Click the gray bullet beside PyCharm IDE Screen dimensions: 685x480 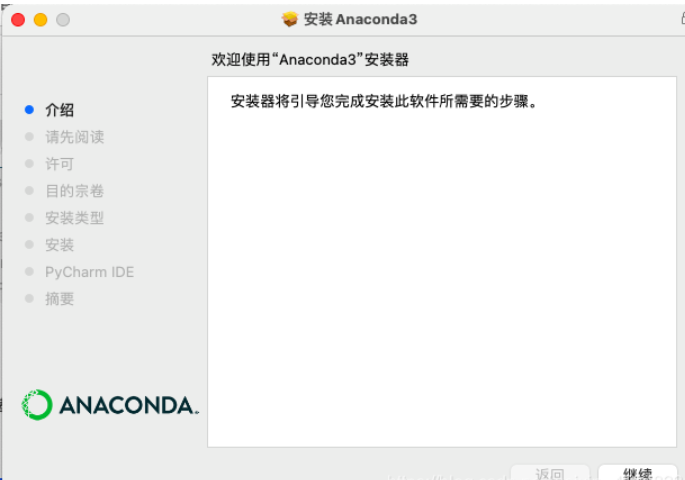click(29, 271)
